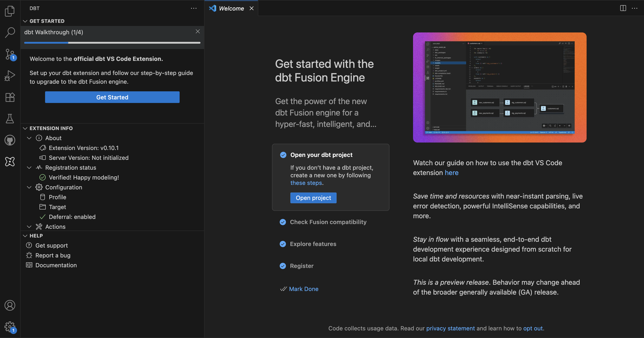Screen dimensions: 644x338
Task: Open the GitHub sidebar view
Action: point(10,140)
